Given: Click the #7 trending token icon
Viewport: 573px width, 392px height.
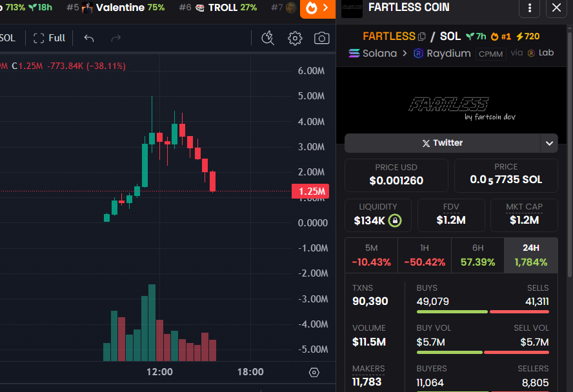Looking at the screenshot, I should pyautogui.click(x=291, y=7).
